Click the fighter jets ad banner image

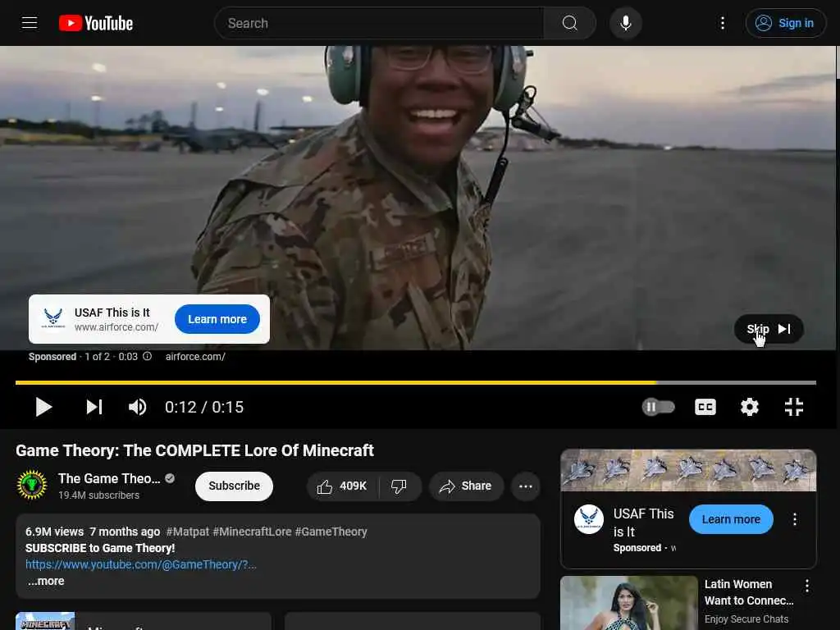[x=688, y=470]
